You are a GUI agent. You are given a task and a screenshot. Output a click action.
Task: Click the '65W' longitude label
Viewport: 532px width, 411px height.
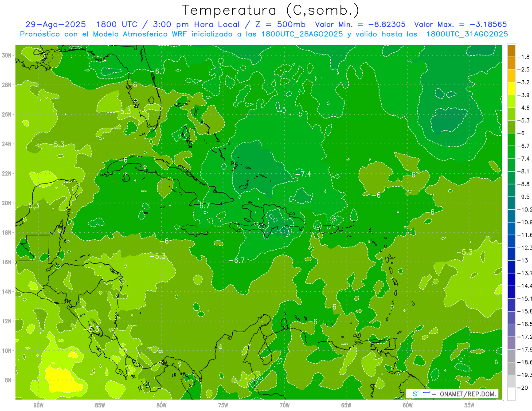(x=346, y=405)
